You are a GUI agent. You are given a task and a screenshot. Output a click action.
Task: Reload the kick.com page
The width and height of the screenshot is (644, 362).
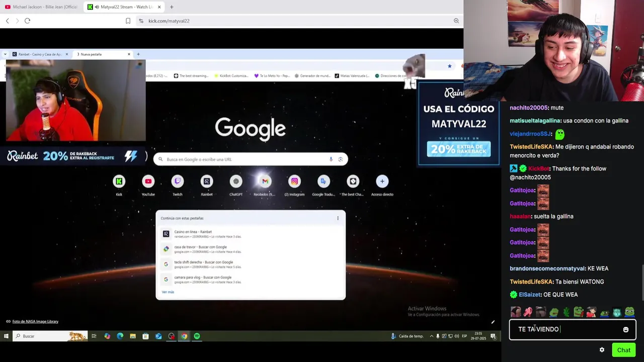(x=27, y=21)
